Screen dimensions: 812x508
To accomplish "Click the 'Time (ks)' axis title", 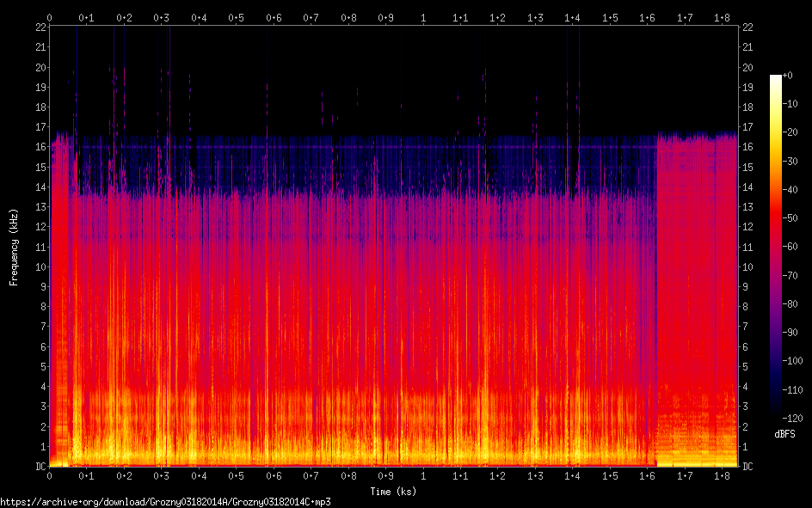I will [x=393, y=492].
